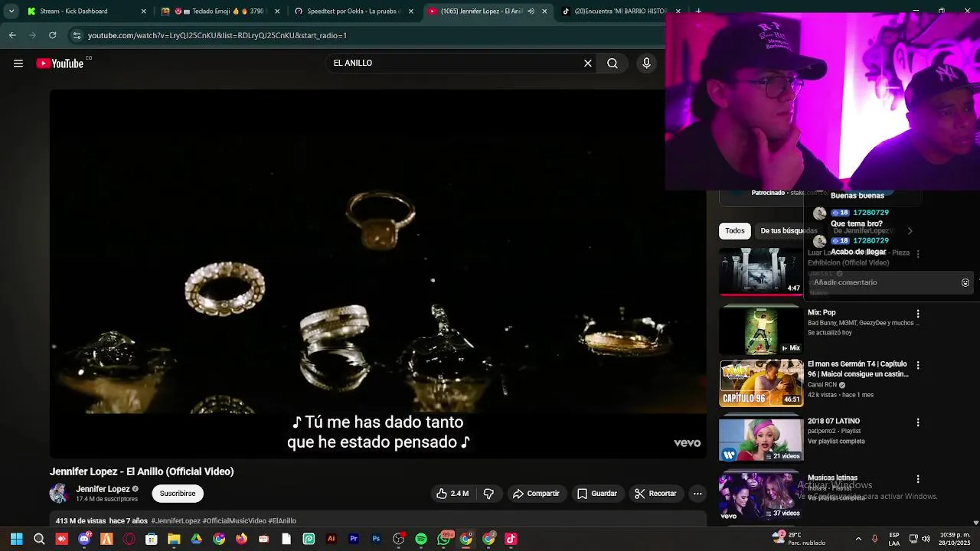This screenshot has width=980, height=551.
Task: Open Google Drive from the taskbar
Action: click(x=196, y=539)
